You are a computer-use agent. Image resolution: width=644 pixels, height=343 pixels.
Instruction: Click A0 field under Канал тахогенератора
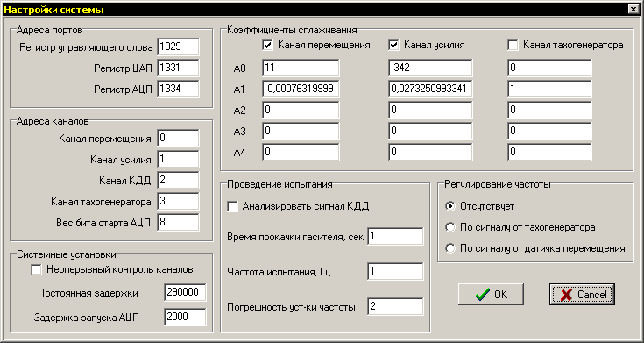click(549, 68)
